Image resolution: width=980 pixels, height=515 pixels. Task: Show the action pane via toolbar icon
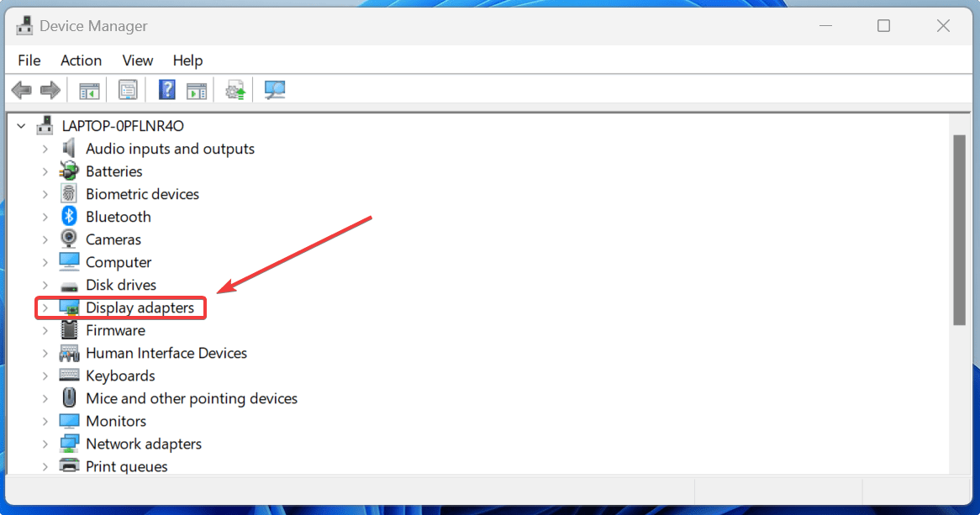tap(197, 90)
